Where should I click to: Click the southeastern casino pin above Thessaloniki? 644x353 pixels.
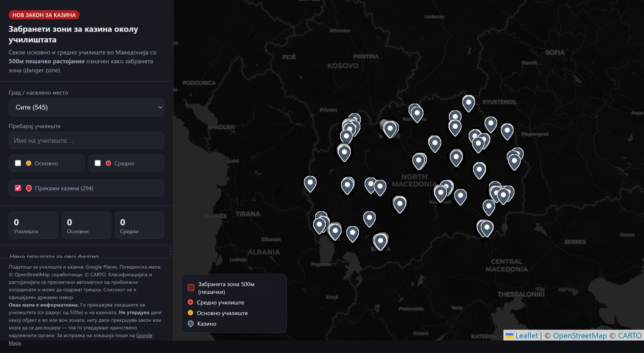[487, 229]
